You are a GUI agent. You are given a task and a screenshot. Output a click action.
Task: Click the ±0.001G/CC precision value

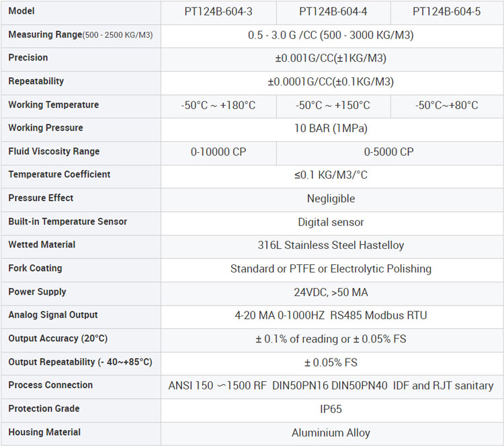pyautogui.click(x=331, y=59)
